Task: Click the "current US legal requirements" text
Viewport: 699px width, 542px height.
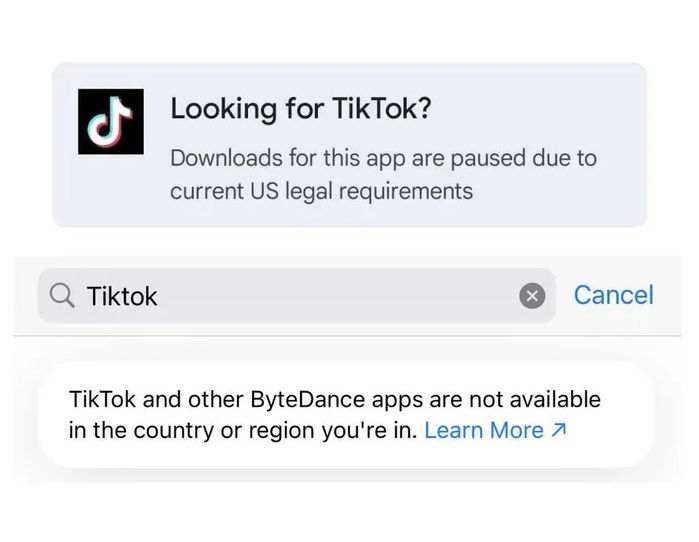Action: [x=321, y=191]
